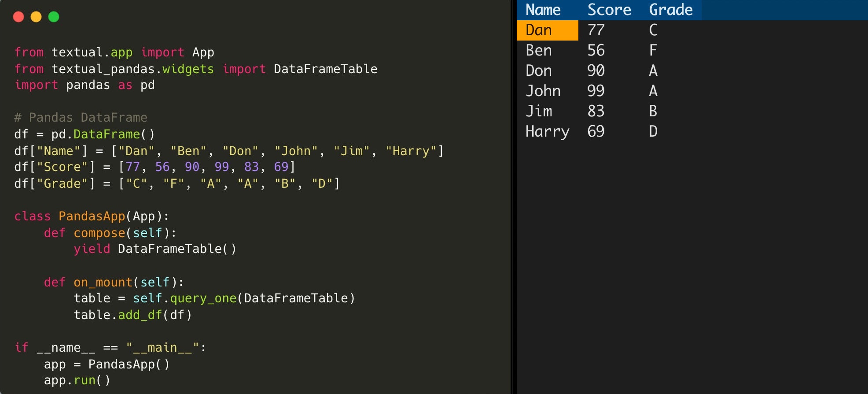Click the yellow minimize window dot
The width and height of the screenshot is (868, 394).
[36, 17]
